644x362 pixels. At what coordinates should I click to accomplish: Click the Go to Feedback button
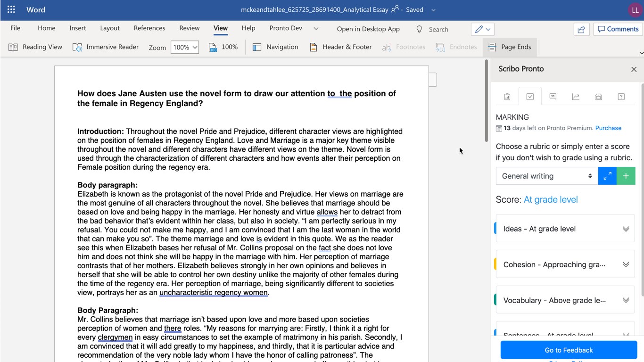(569, 350)
